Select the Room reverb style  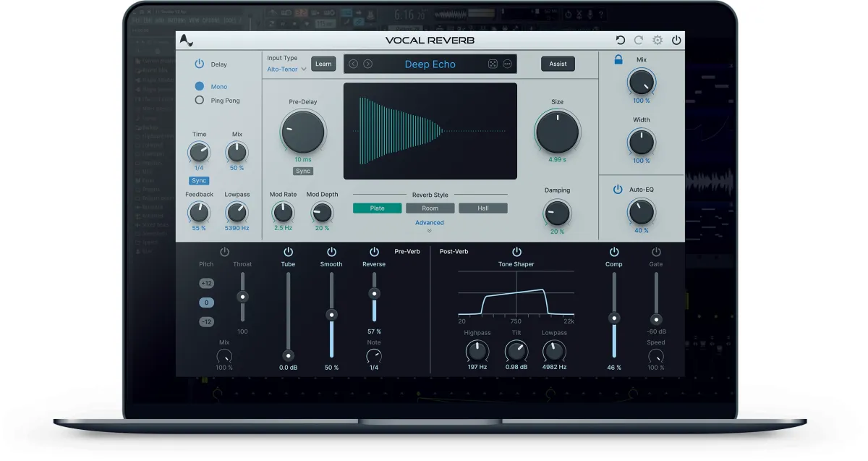click(430, 208)
